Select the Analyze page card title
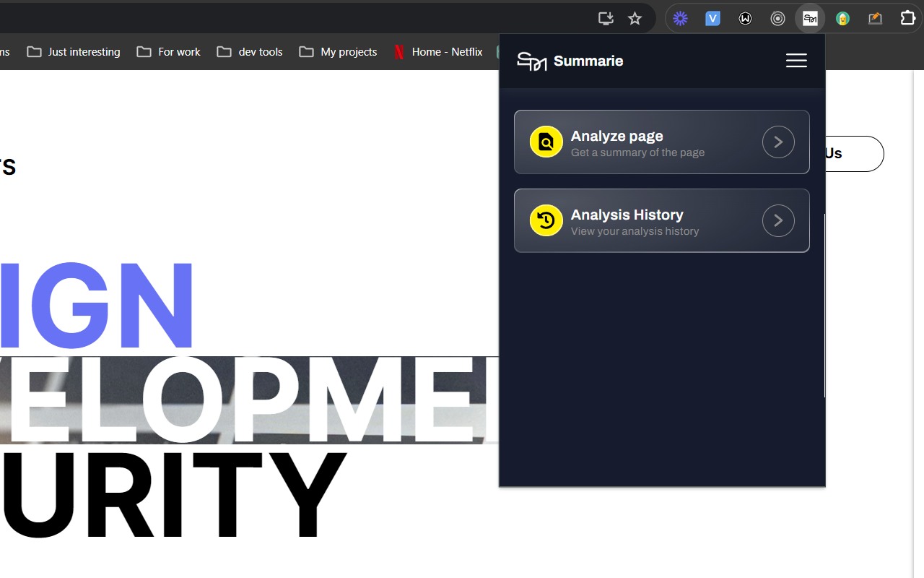The height and width of the screenshot is (578, 924). click(x=617, y=136)
